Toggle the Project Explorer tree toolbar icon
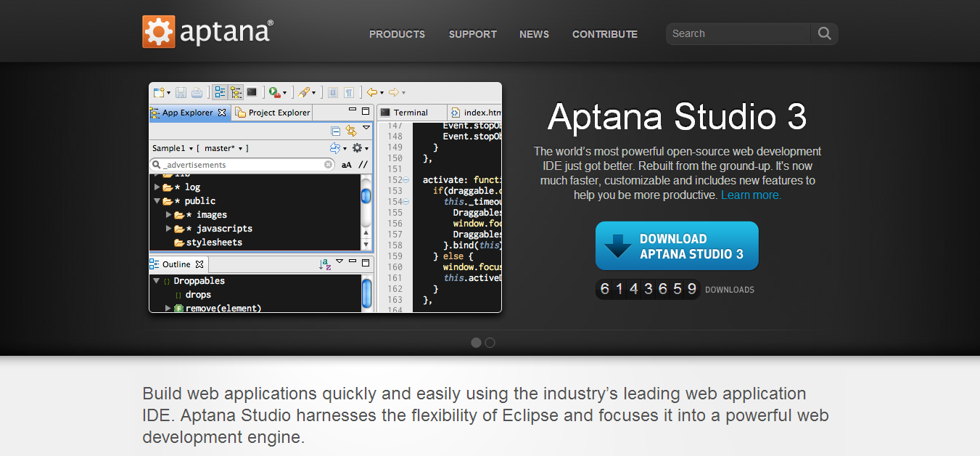Screen dimensions: 980x456 tap(236, 92)
